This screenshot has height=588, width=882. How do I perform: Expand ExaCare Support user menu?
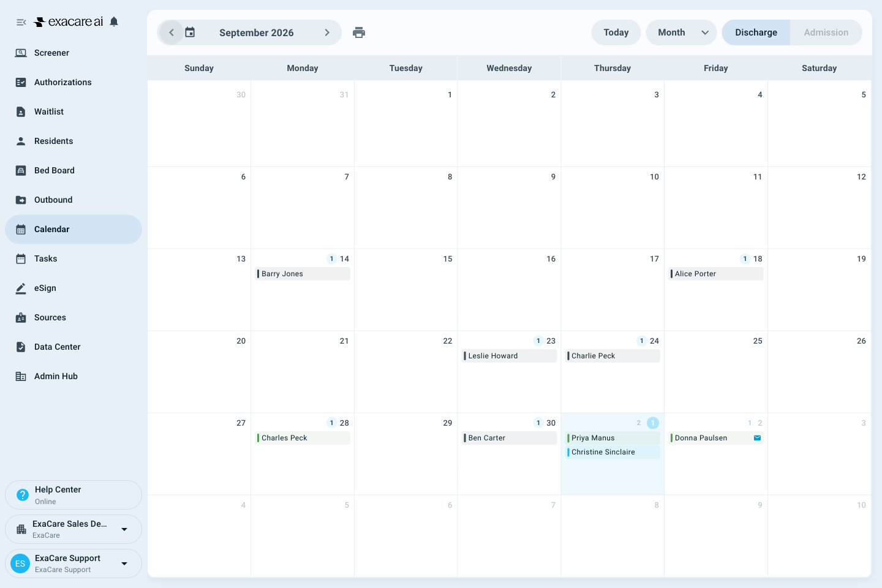pyautogui.click(x=73, y=563)
